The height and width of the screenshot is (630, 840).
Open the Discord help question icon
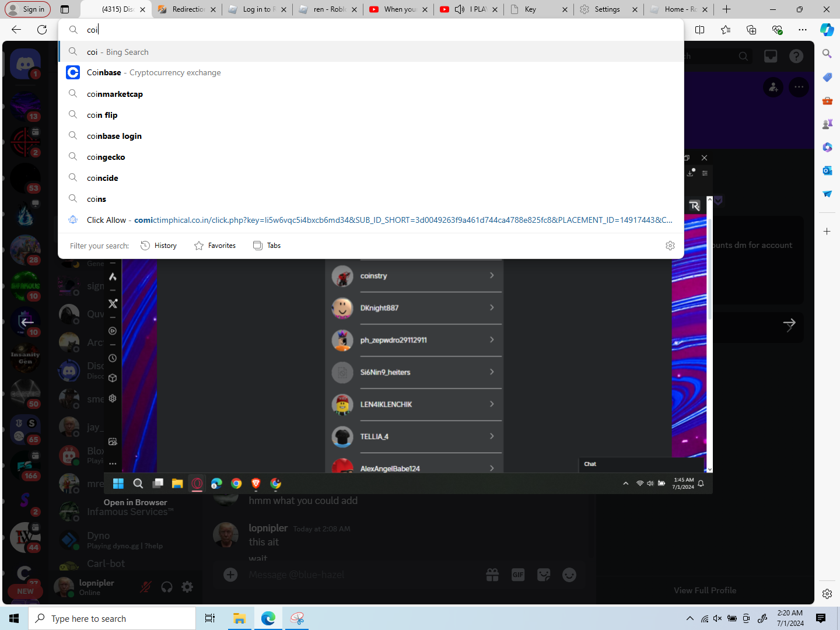[x=796, y=56]
